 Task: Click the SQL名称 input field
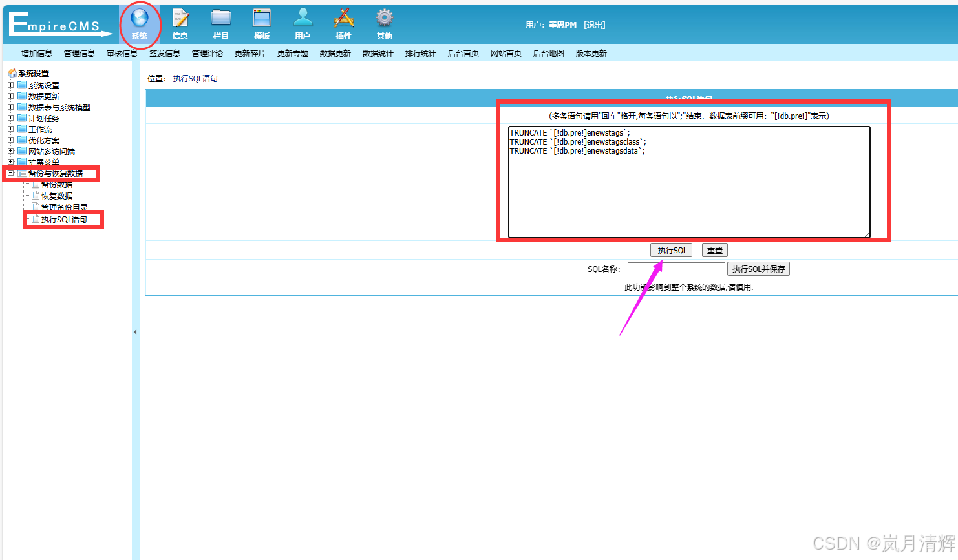[676, 269]
